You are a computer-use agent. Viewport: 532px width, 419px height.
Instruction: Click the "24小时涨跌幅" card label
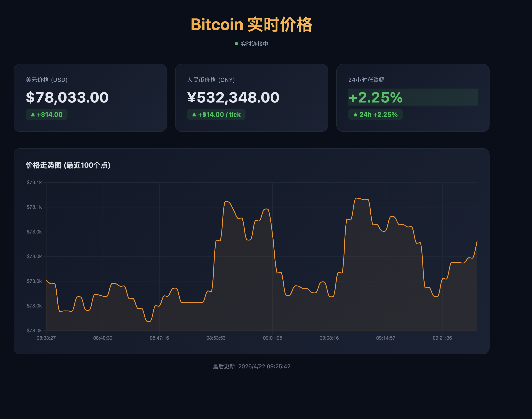(366, 80)
